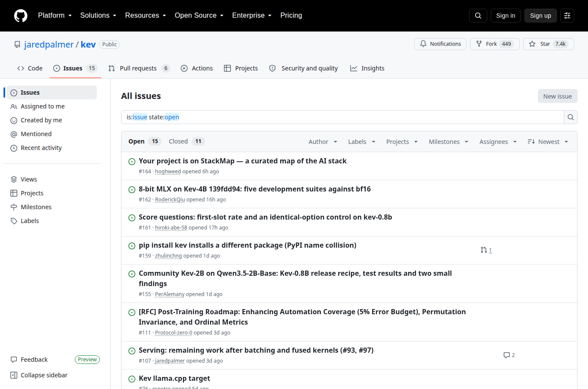
Task: Click the open-issue icon beside pip install kev issue
Action: (132, 246)
